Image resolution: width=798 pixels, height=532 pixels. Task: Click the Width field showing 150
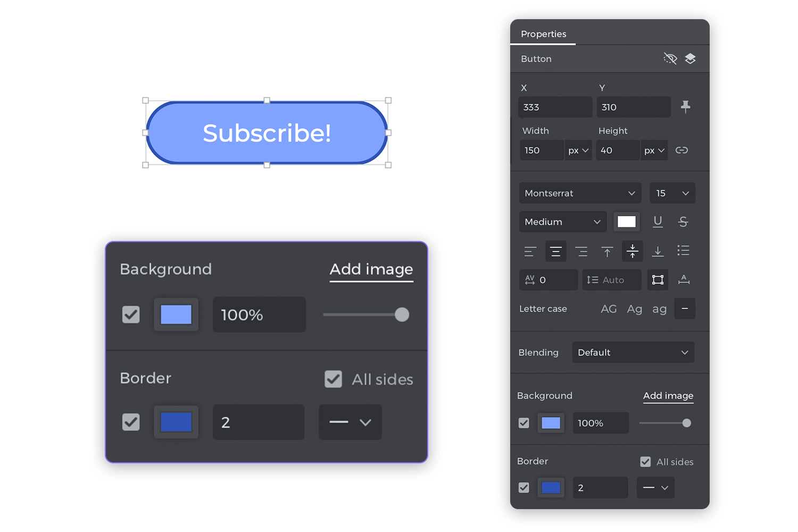click(x=542, y=150)
